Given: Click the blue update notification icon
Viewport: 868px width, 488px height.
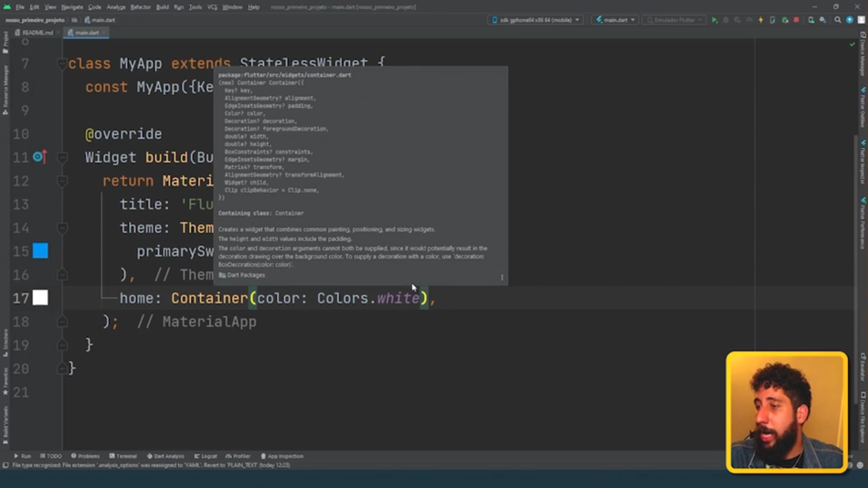Looking at the screenshot, I should pyautogui.click(x=850, y=20).
